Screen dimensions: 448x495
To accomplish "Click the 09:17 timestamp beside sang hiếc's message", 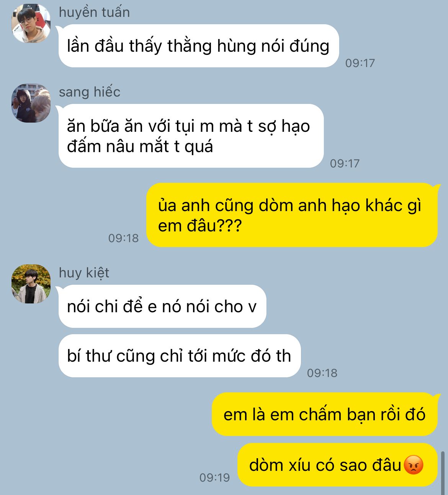I will [x=345, y=164].
